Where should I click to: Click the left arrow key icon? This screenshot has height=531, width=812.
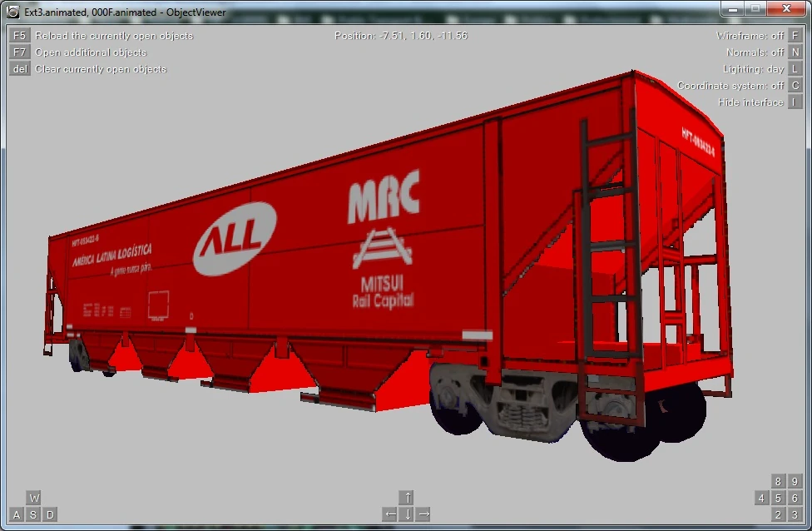click(390, 514)
